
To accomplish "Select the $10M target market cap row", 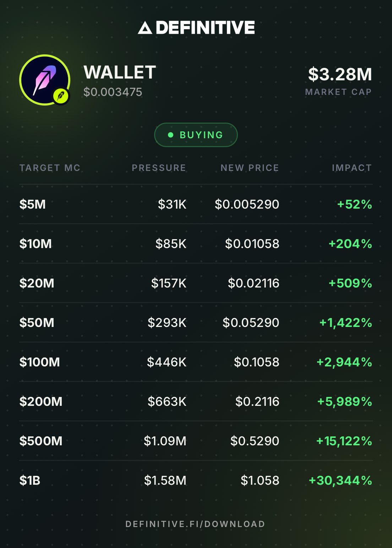I will [196, 244].
